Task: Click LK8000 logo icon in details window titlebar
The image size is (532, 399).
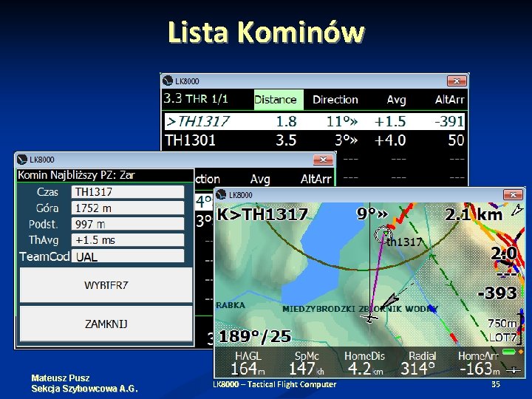Action: 22,159
